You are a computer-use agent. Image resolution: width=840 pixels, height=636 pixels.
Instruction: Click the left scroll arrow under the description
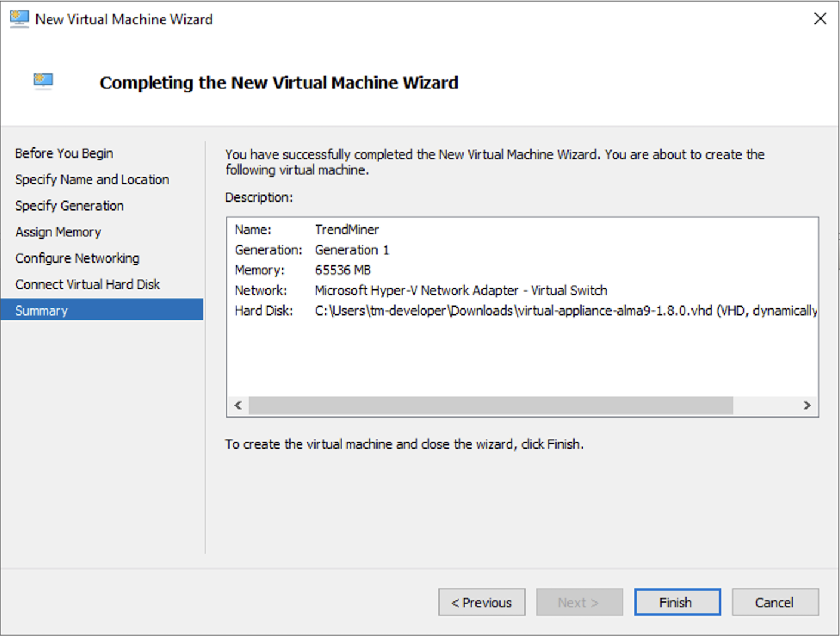pyautogui.click(x=237, y=405)
